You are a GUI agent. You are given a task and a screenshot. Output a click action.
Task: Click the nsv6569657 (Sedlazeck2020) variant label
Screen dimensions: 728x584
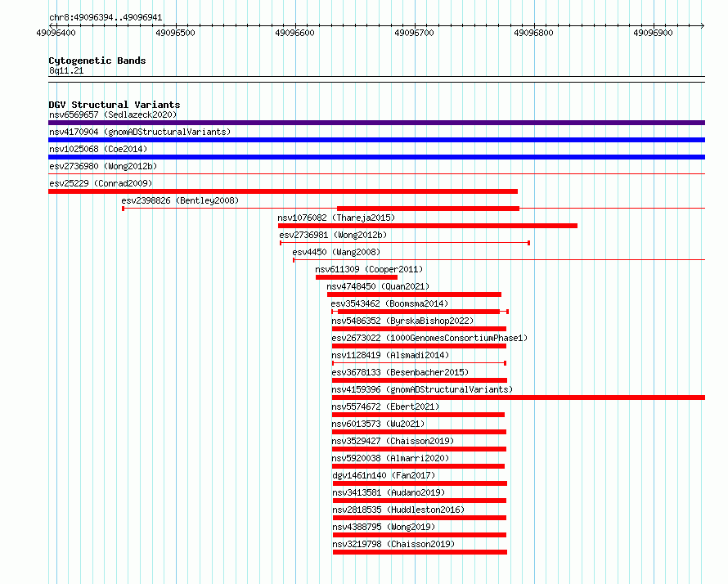pyautogui.click(x=113, y=115)
